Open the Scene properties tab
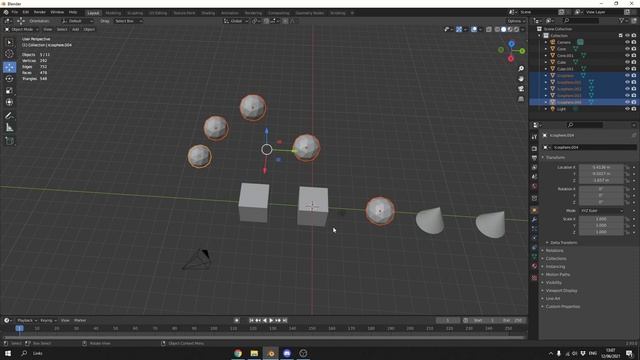The height and width of the screenshot is (360, 640). point(534,177)
